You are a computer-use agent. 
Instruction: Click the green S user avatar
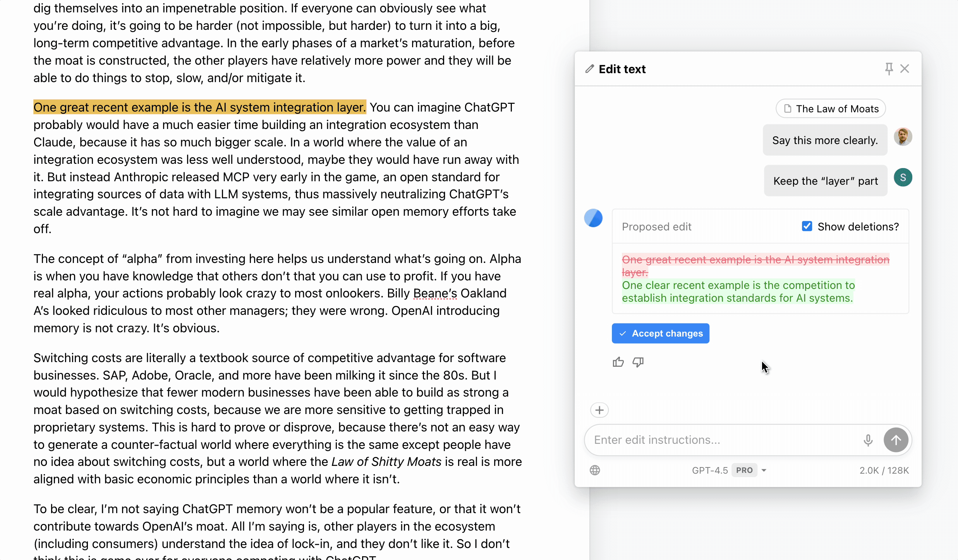coord(903,177)
